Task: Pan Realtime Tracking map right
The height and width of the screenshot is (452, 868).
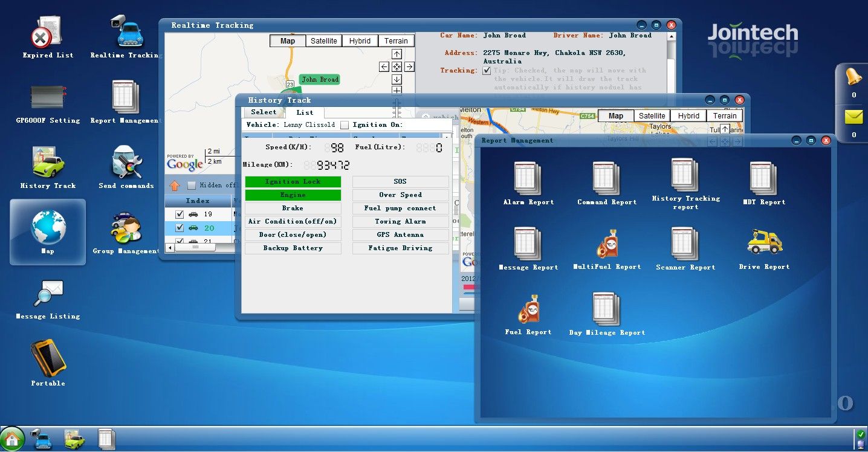Action: tap(409, 66)
